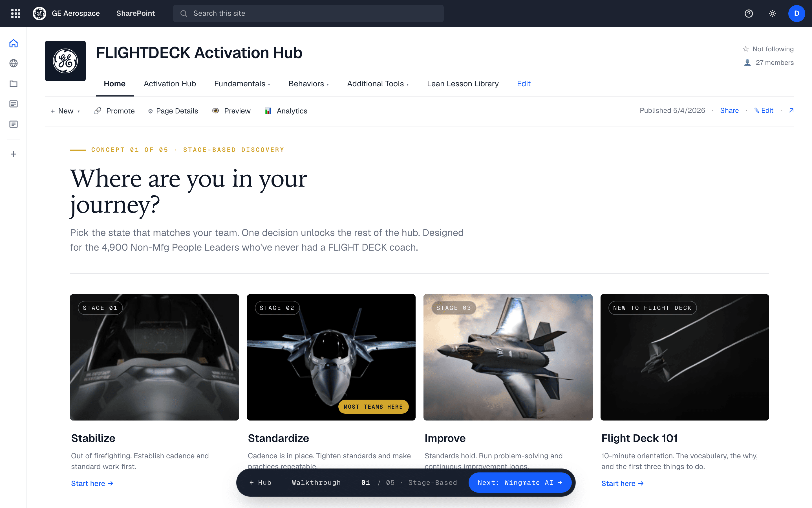Image resolution: width=812 pixels, height=508 pixels.
Task: Open the settings gear icon
Action: pos(773,14)
